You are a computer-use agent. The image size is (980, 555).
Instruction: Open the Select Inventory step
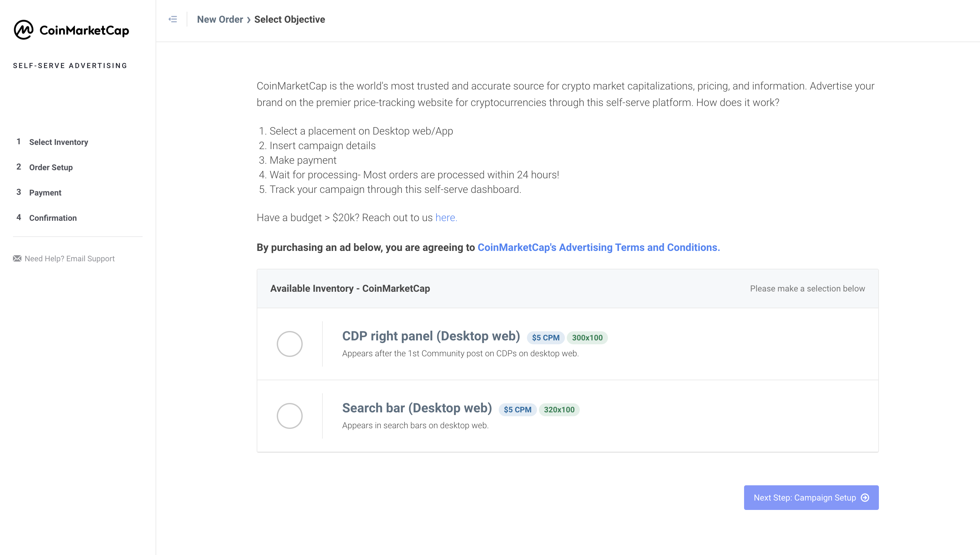coord(59,142)
